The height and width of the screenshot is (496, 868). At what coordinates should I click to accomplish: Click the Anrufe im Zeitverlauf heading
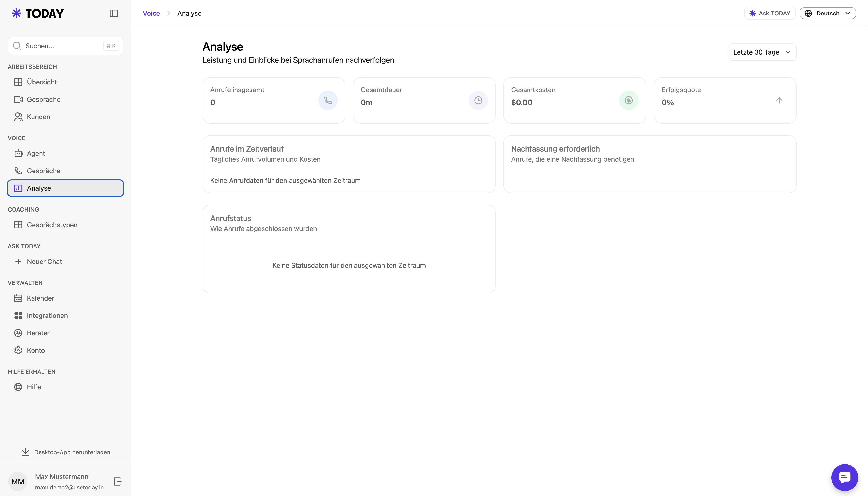247,149
